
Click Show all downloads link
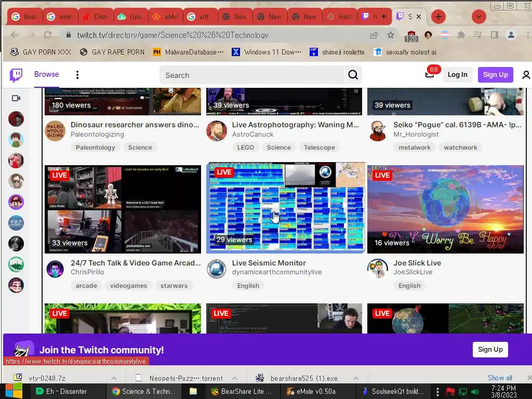point(500,378)
